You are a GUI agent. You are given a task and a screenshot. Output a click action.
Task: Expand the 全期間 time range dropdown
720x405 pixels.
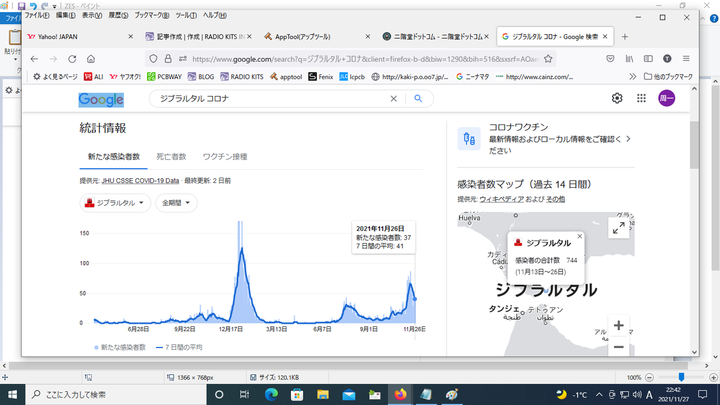click(x=176, y=203)
